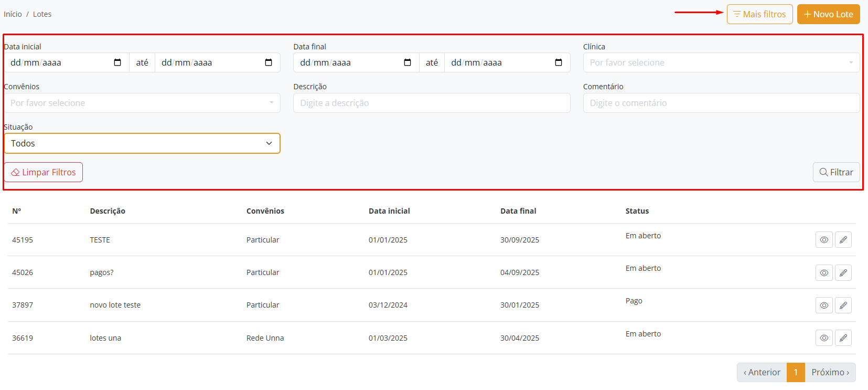Click the Mais filtros button

(x=759, y=14)
